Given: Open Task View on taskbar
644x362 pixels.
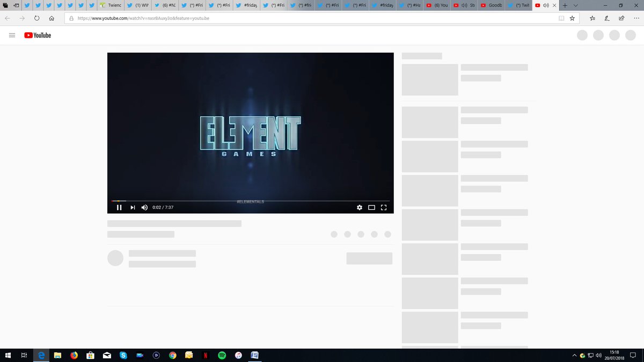Looking at the screenshot, I should [x=24, y=355].
